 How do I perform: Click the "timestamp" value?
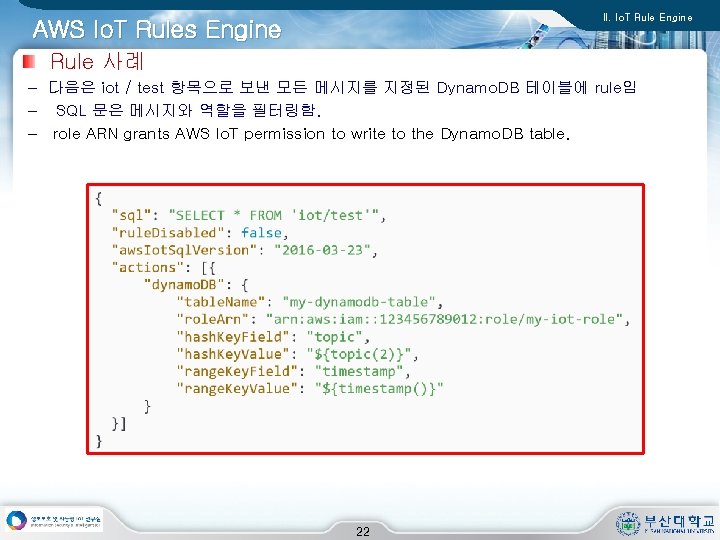(359, 371)
